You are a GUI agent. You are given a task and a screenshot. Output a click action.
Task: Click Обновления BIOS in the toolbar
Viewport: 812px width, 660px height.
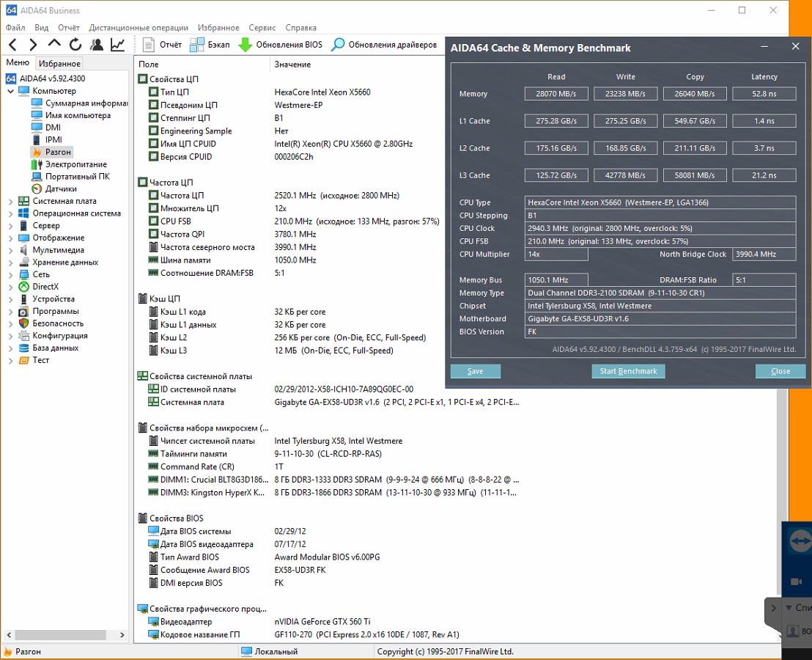280,45
